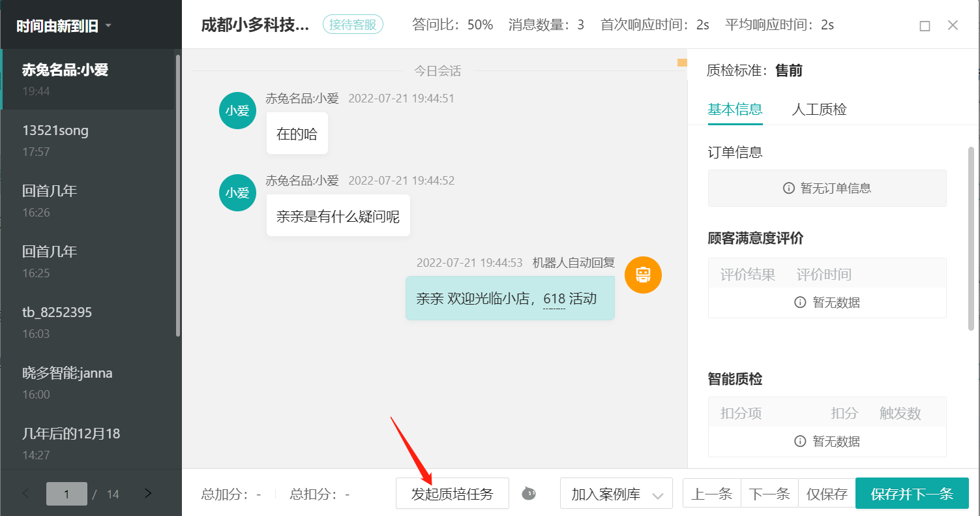Close the quality inspection dialog

953,25
